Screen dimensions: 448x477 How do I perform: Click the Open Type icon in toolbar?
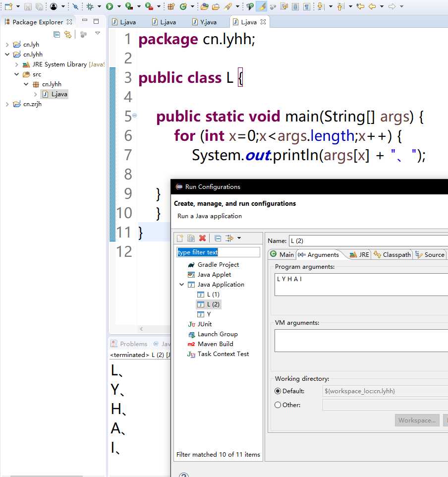click(x=205, y=6)
